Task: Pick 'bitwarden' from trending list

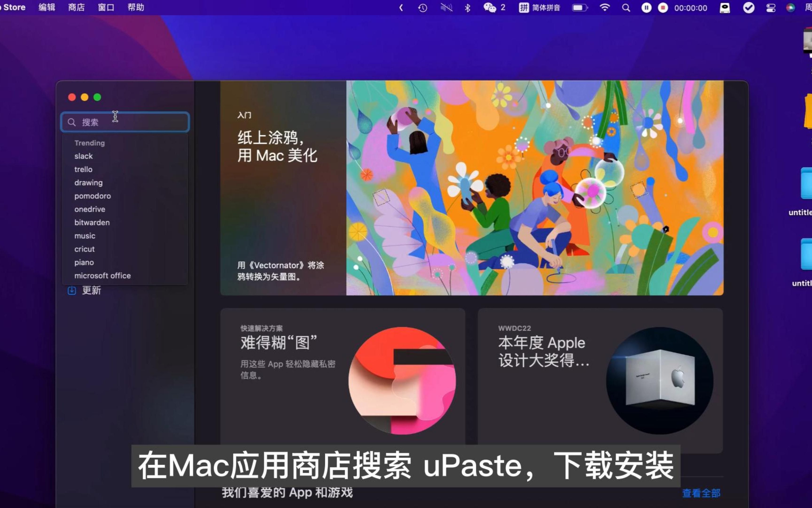Action: click(x=92, y=222)
